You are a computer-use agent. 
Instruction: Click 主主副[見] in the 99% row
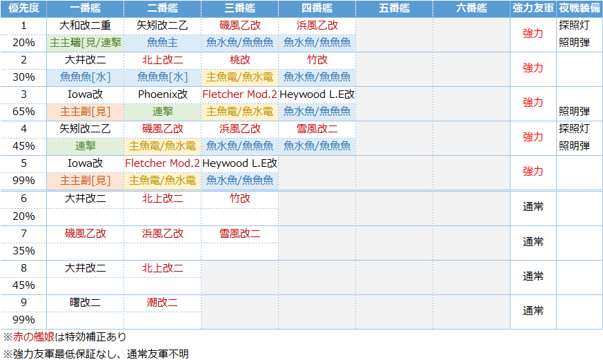(x=85, y=181)
